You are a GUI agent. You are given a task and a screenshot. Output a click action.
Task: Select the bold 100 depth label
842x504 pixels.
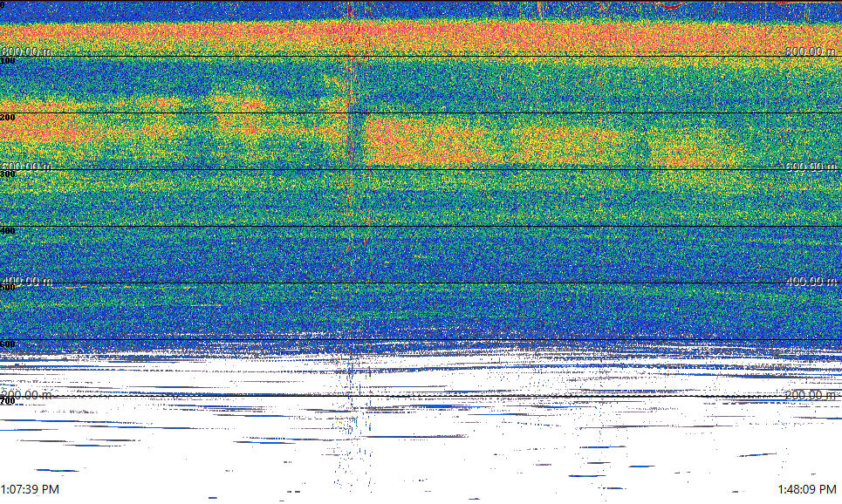point(8,61)
